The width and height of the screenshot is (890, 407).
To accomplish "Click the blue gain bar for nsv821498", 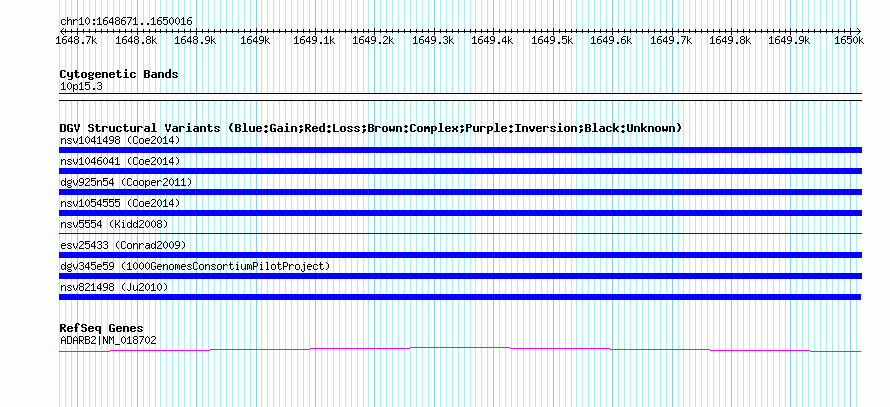I will click(x=460, y=297).
